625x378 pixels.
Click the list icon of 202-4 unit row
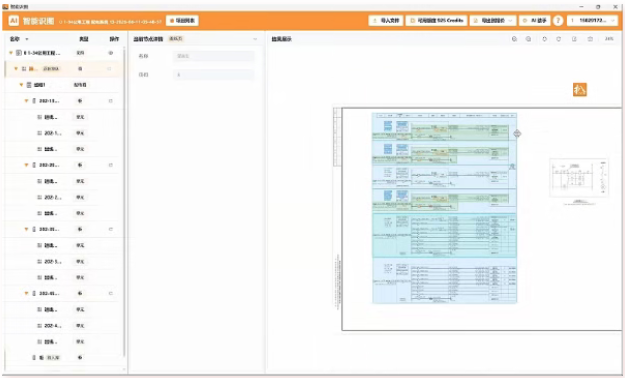click(39, 326)
